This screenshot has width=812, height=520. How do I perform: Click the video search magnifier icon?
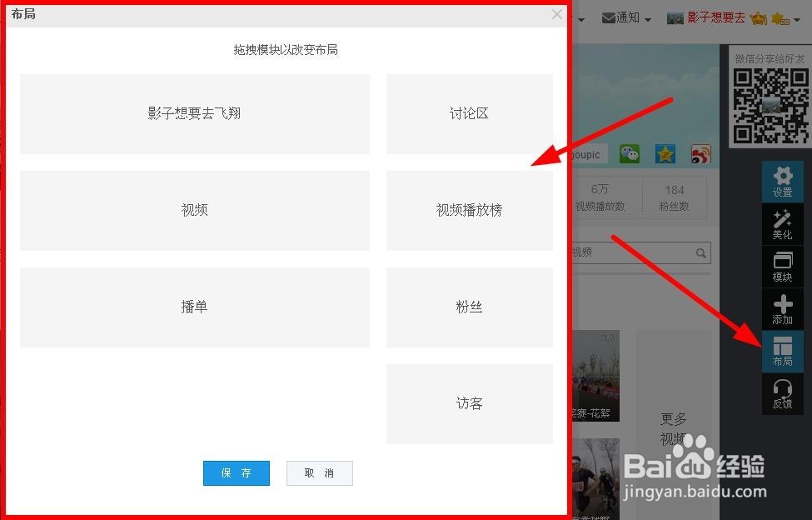pyautogui.click(x=700, y=252)
